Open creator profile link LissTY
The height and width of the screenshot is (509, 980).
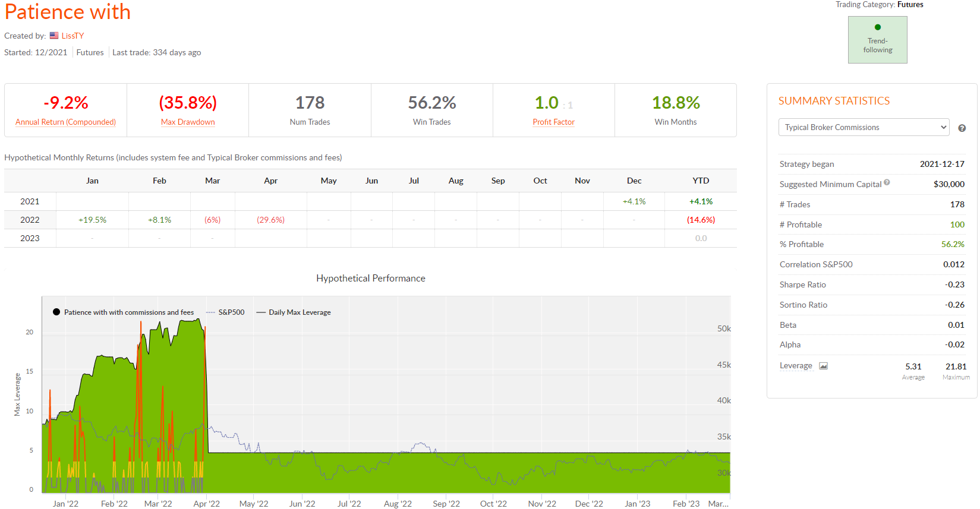coord(73,36)
